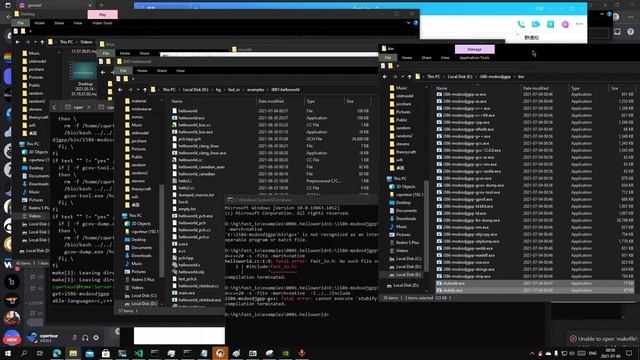Click examples in helloworld address breadcrumb
The height and width of the screenshot is (360, 640).
coord(256,90)
